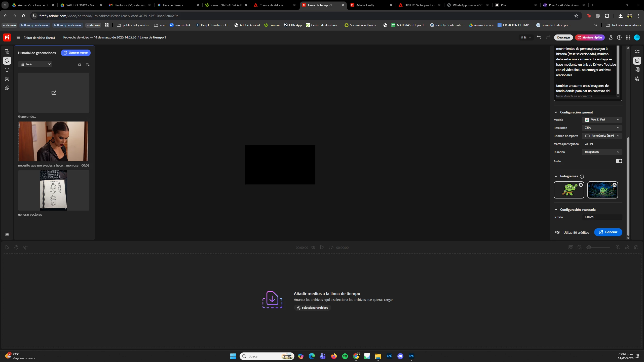Collapse the Configuración avanzada section
This screenshot has width=644, height=362.
pyautogui.click(x=556, y=210)
